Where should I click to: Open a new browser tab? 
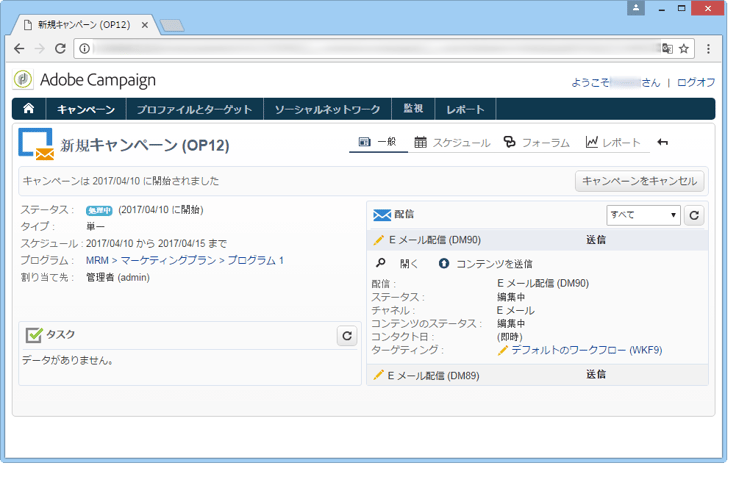point(172,25)
